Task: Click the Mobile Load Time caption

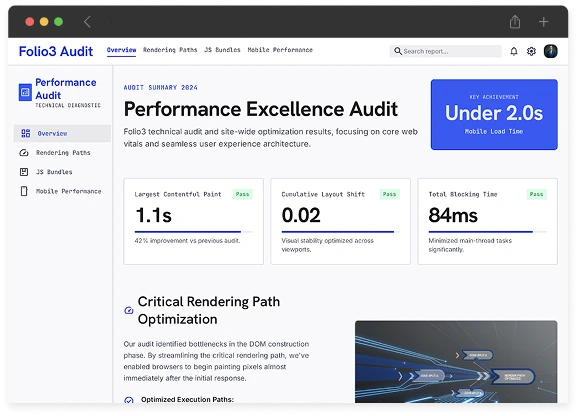Action: 494,131
